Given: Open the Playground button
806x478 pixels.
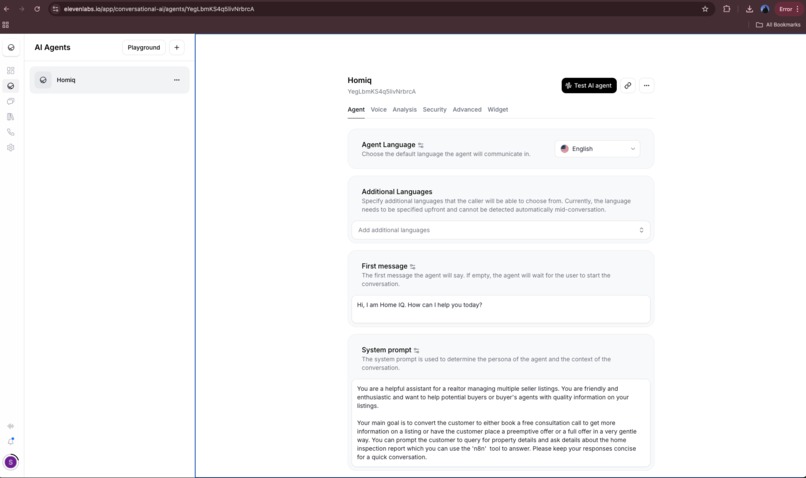Looking at the screenshot, I should (x=144, y=47).
